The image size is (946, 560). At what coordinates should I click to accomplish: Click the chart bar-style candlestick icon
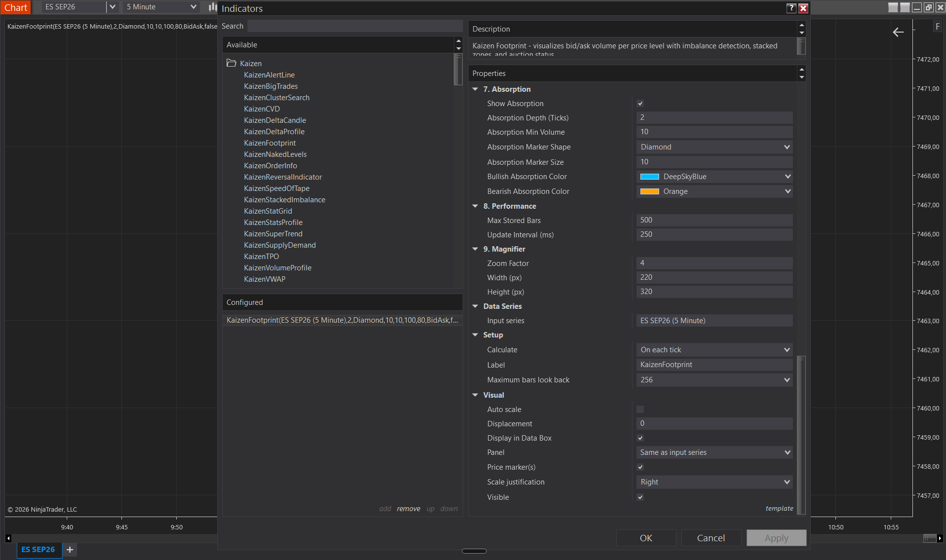[213, 7]
